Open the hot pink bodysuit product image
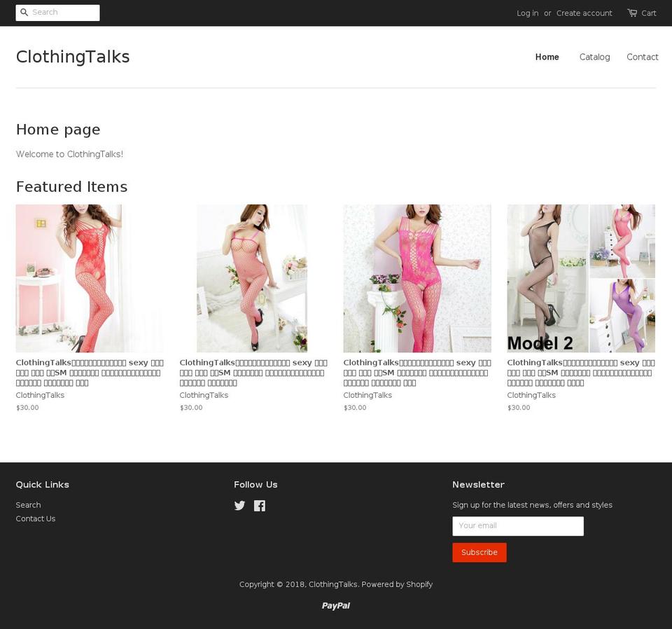The width and height of the screenshot is (672, 629). tap(417, 278)
